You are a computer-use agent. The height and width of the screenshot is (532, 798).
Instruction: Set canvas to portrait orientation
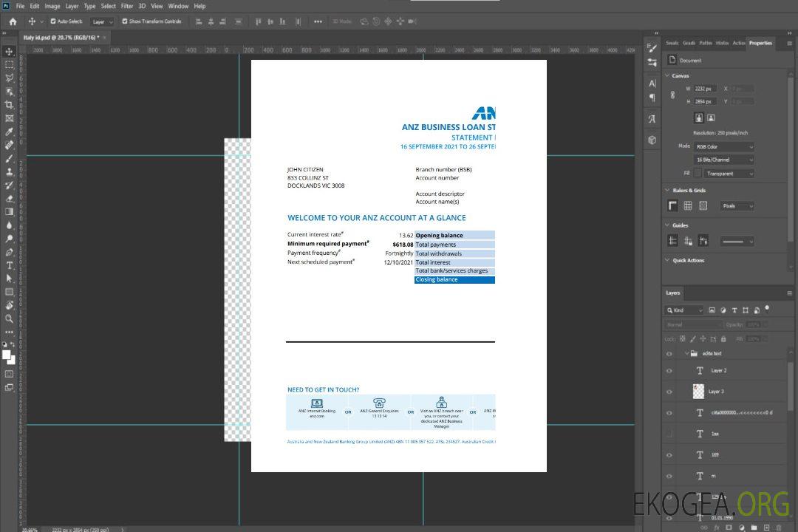point(699,118)
